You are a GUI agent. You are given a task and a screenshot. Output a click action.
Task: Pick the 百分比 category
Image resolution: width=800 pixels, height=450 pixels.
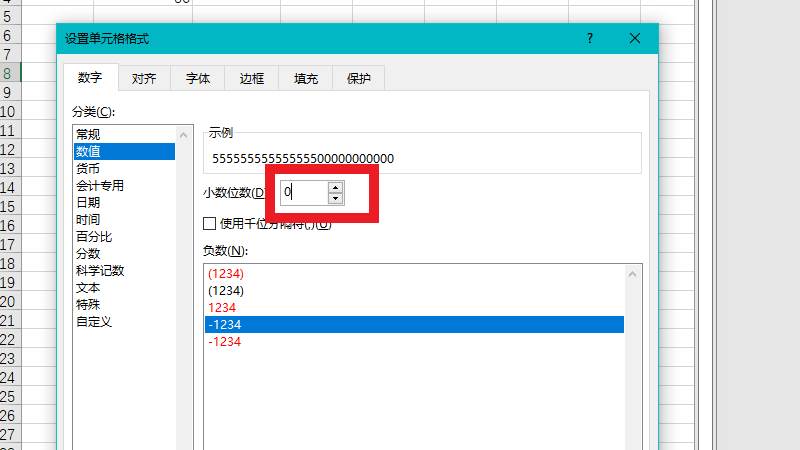pos(94,237)
